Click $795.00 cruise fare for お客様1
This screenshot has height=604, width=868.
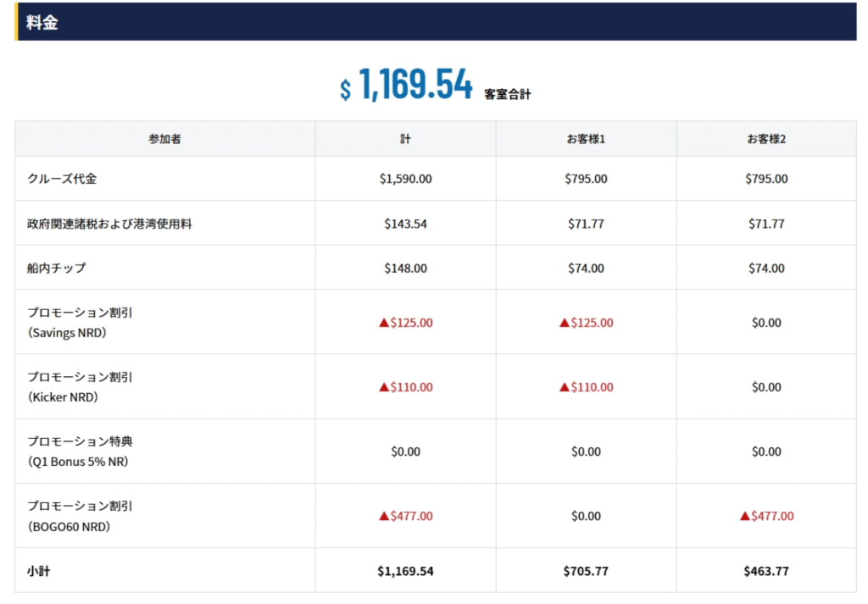[586, 179]
